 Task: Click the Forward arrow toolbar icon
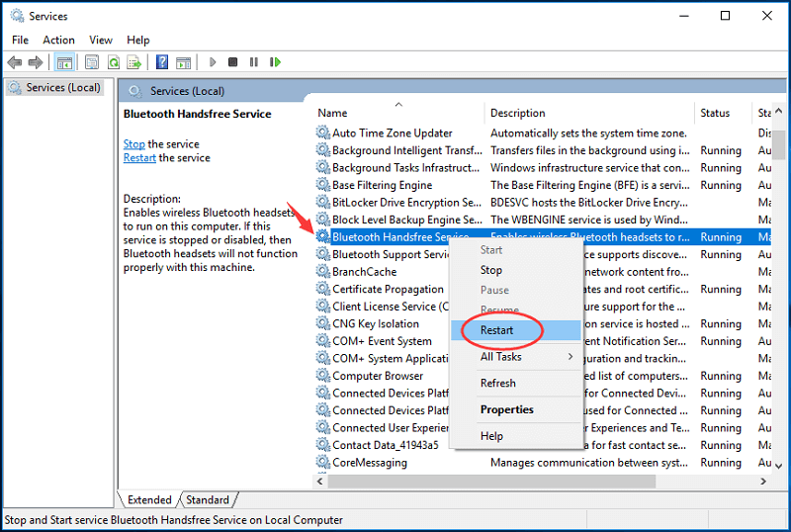tap(36, 62)
